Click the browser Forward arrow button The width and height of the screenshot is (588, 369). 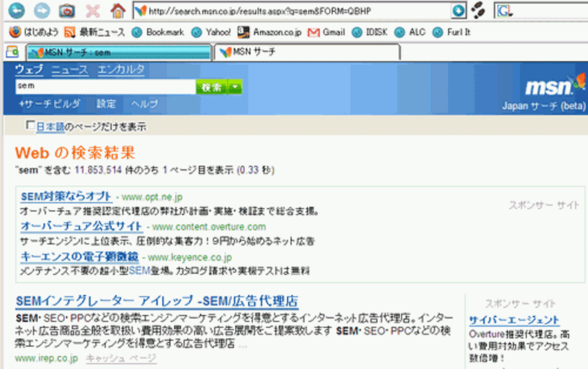[x=42, y=10]
